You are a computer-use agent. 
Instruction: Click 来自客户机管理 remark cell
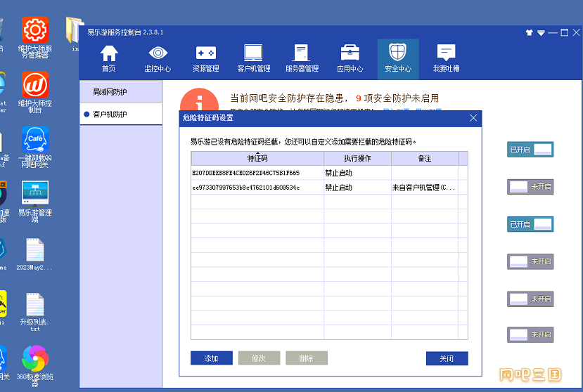(x=424, y=188)
